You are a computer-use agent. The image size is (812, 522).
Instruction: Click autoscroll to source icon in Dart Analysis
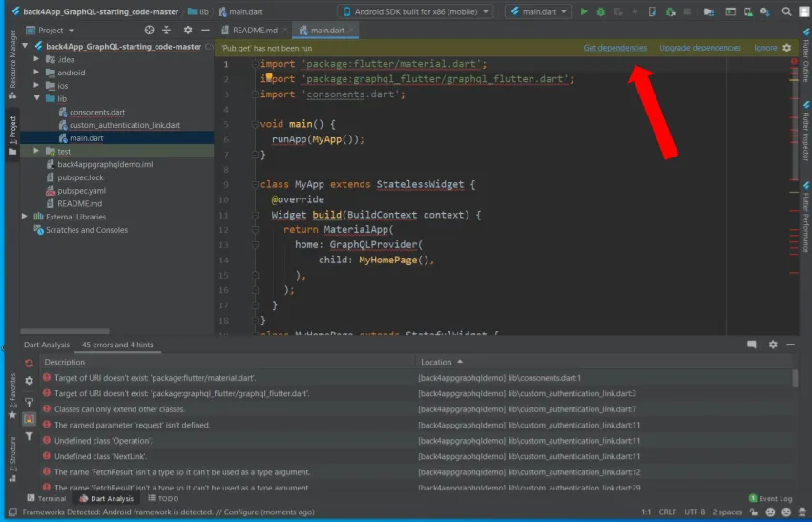(29, 402)
